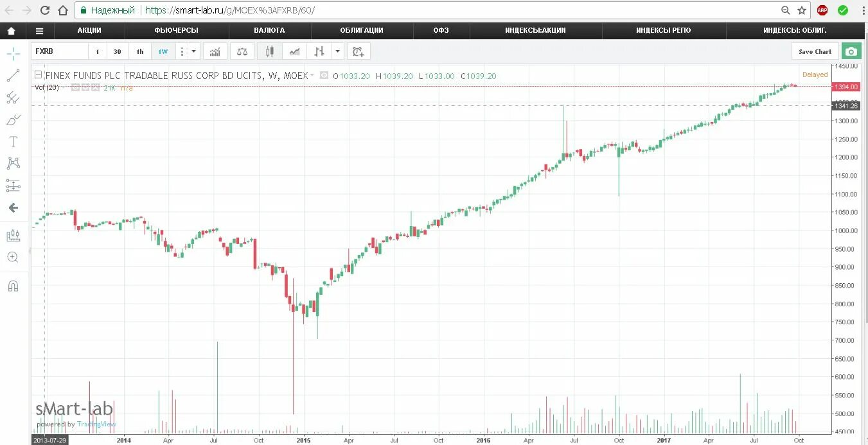Select the text annotation tool
Image resolution: width=868 pixels, height=445 pixels.
tap(13, 142)
